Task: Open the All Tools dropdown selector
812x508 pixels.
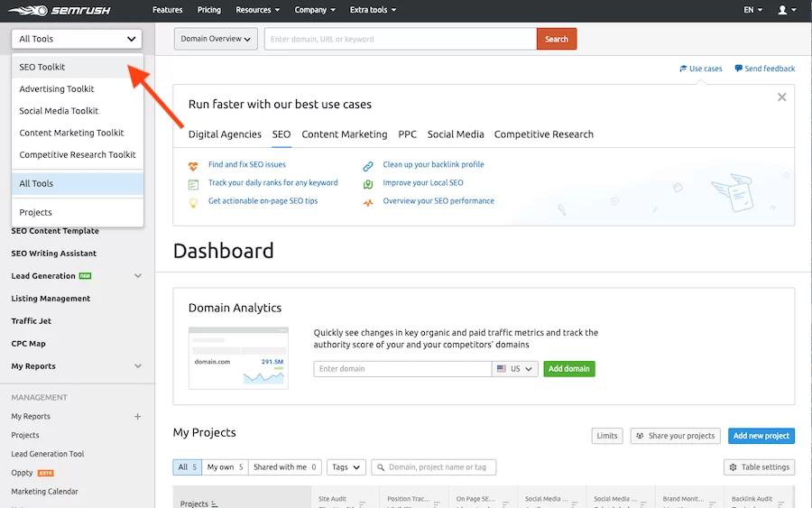Action: click(x=77, y=39)
